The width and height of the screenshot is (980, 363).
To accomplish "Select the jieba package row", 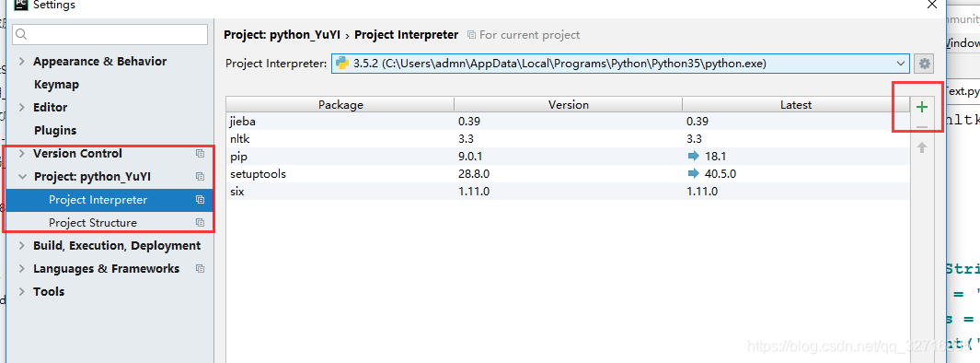I will click(x=568, y=122).
